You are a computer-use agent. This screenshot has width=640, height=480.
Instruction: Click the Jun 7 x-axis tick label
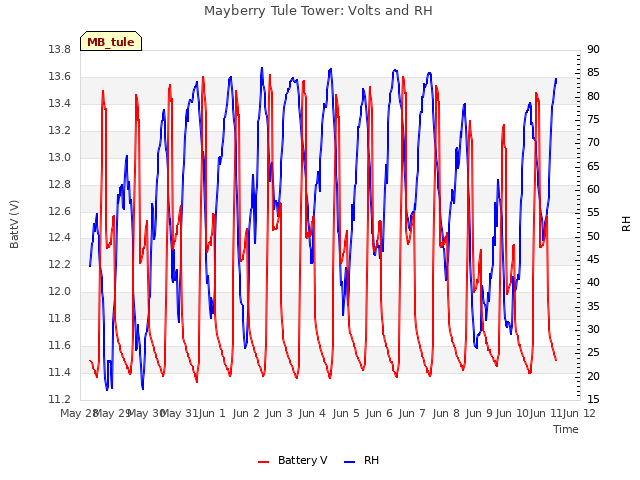(x=412, y=413)
